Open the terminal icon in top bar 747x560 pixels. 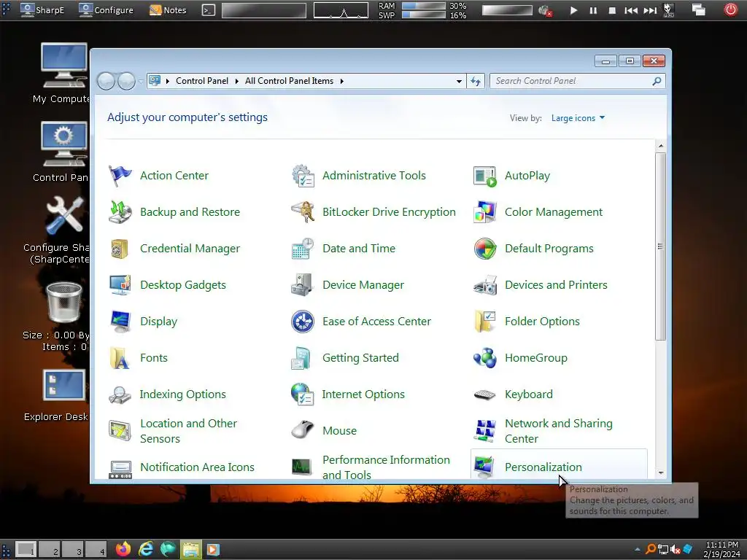208,9
